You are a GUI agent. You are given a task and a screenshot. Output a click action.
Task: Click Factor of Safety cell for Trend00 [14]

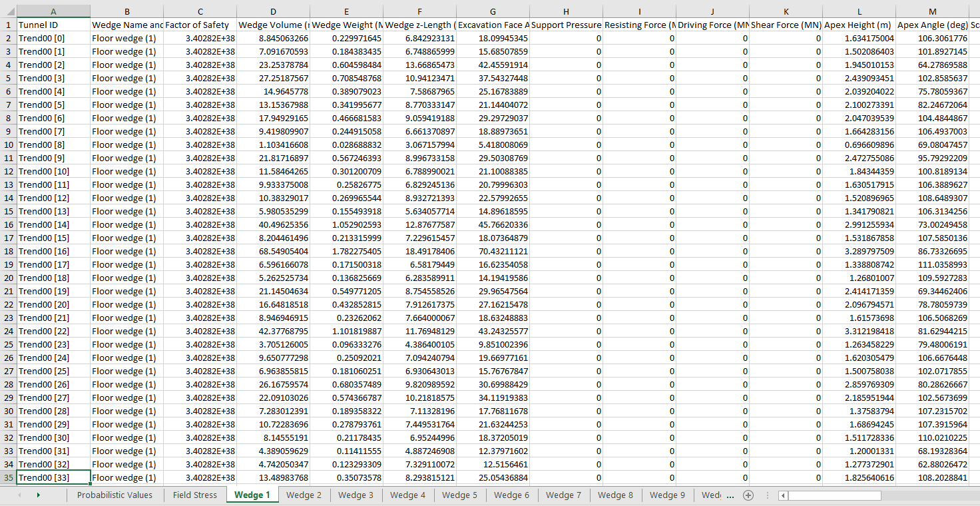[x=200, y=224]
